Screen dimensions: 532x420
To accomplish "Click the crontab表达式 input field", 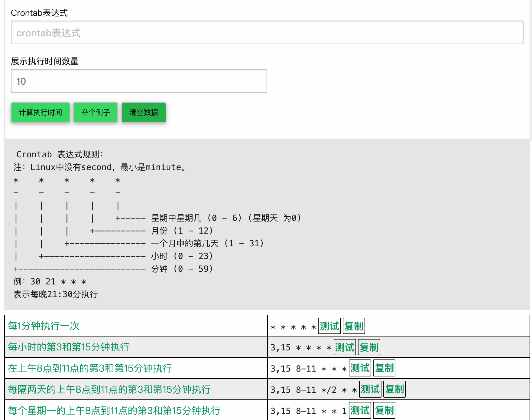I will click(266, 33).
